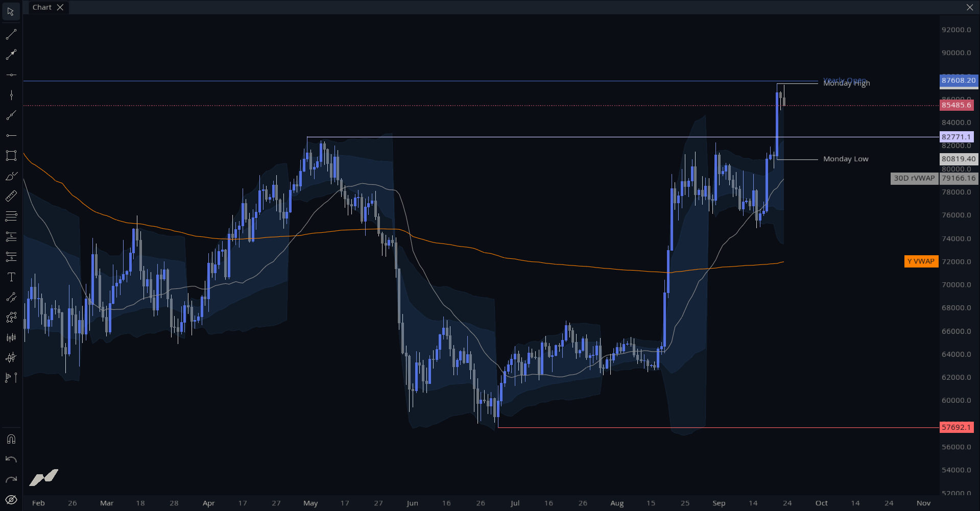Select the crossed-out candlestick tool
The image size is (980, 511).
11,358
